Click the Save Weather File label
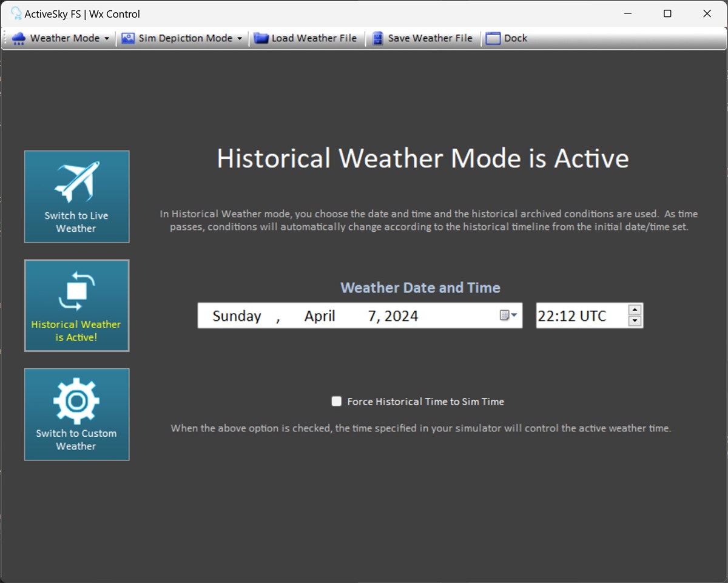The image size is (728, 583). pyautogui.click(x=430, y=38)
